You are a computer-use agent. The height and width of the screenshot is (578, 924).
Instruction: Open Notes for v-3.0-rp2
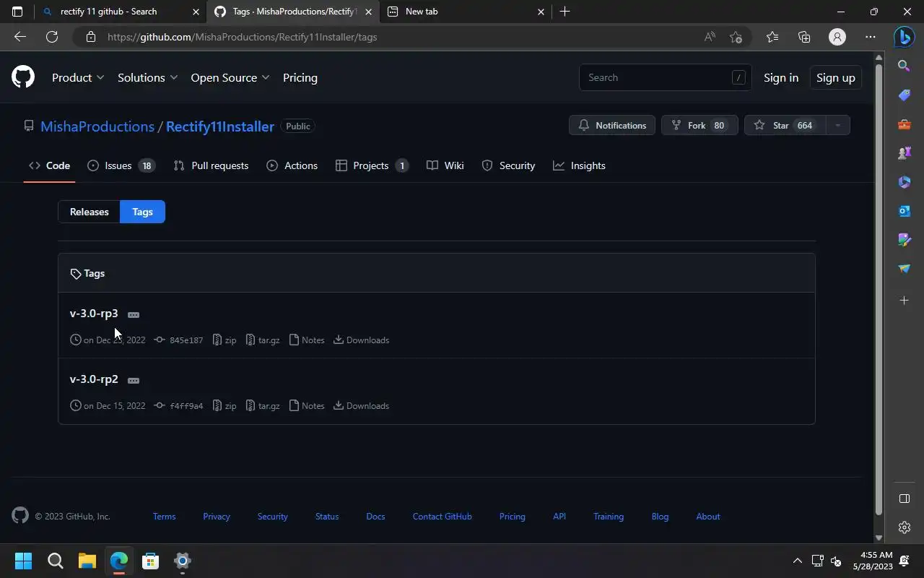tap(307, 405)
